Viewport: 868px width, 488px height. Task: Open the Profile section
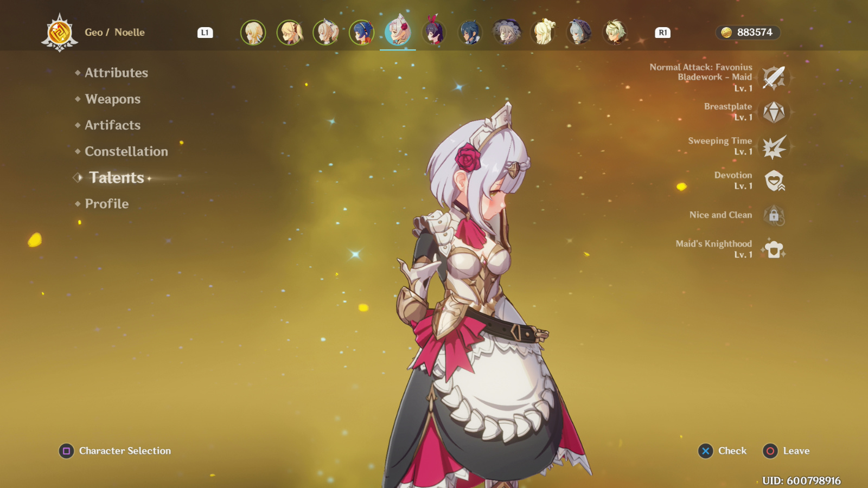pyautogui.click(x=106, y=204)
